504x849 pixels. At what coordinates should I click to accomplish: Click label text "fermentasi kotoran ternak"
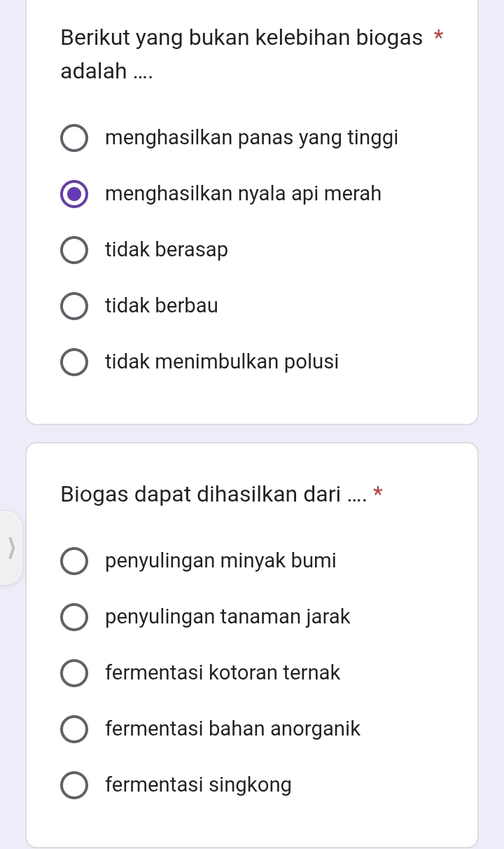223,673
